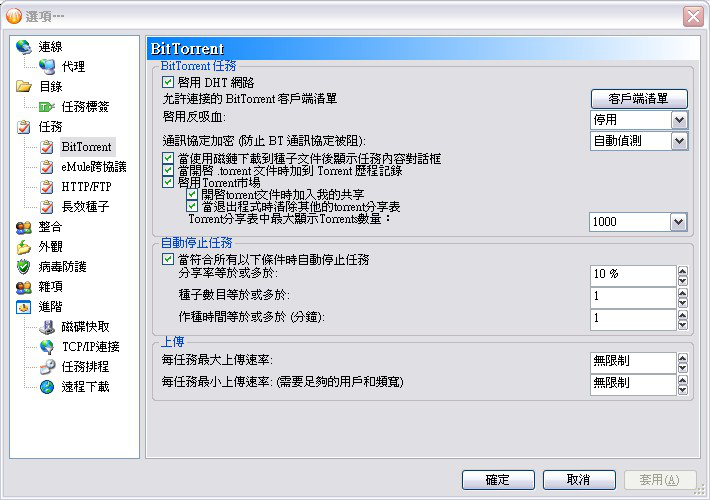Select eMule跨協議 in the options tree
Viewport: 710px width, 500px height.
(94, 167)
